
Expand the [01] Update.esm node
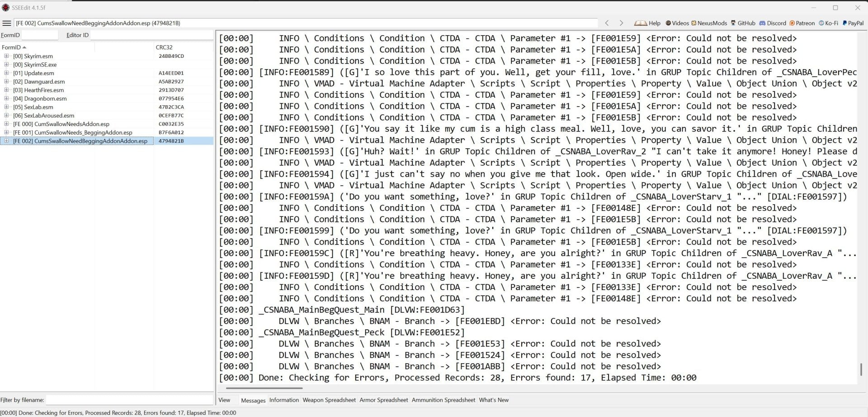click(6, 73)
